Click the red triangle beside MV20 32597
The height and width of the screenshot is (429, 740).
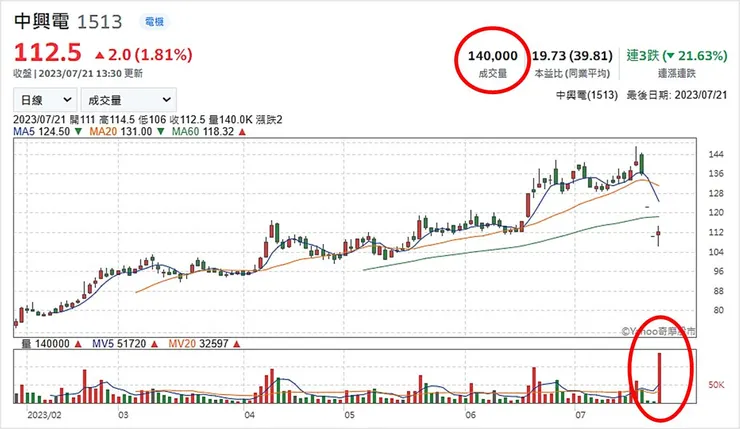point(236,344)
